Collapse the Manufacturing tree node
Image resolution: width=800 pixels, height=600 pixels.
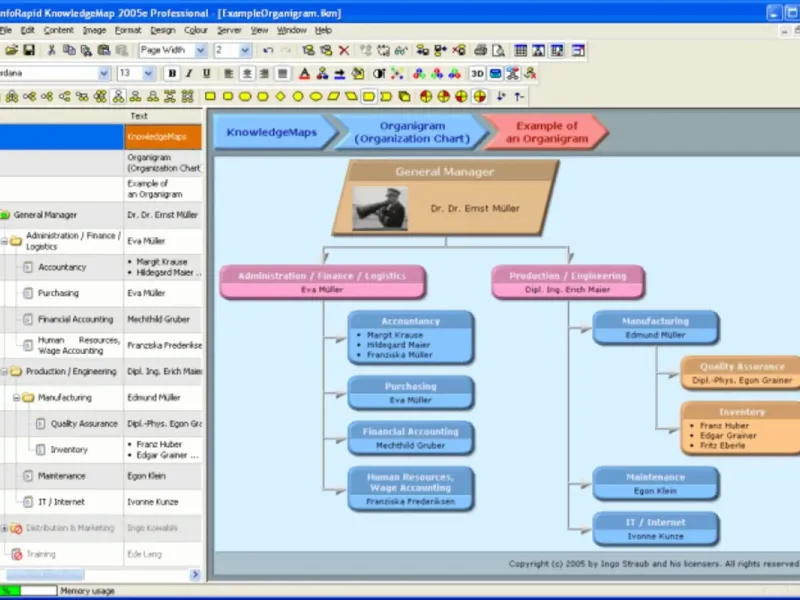tap(16, 397)
